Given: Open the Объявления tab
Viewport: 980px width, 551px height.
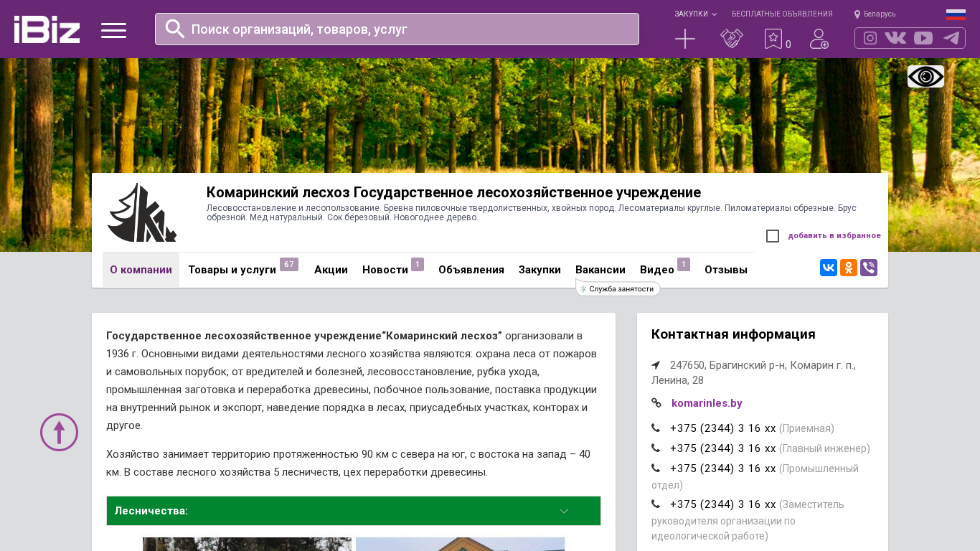Looking at the screenshot, I should [x=471, y=270].
